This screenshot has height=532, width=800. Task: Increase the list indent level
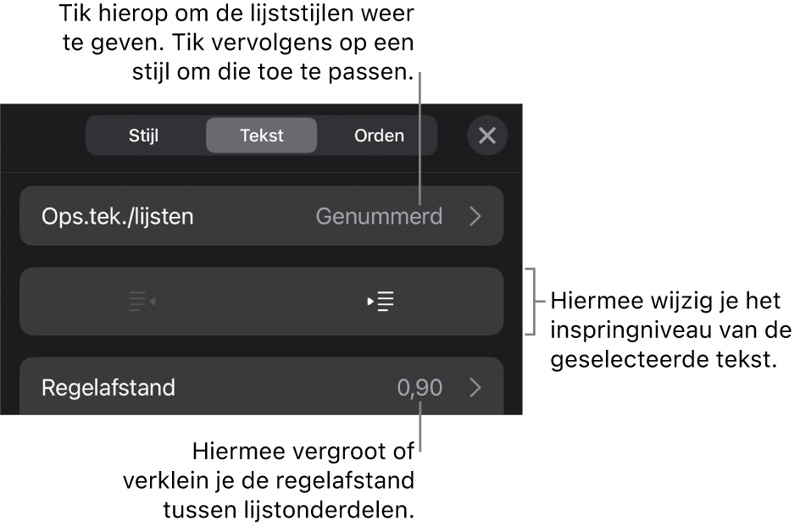coord(381,302)
